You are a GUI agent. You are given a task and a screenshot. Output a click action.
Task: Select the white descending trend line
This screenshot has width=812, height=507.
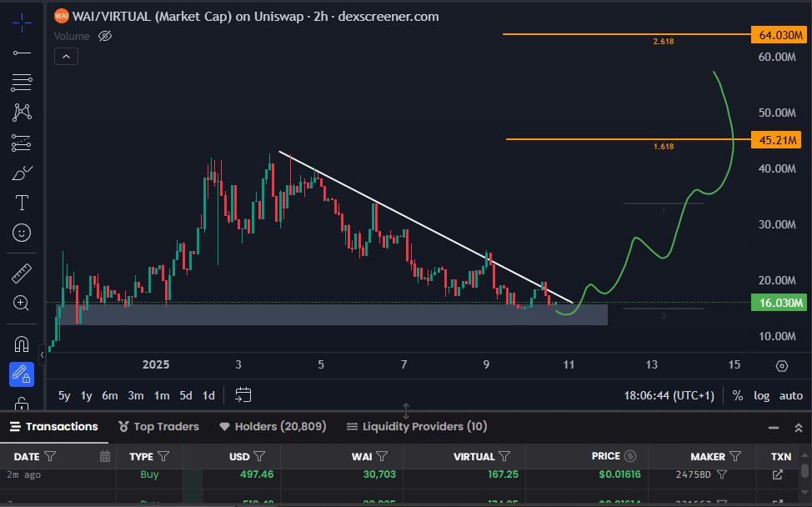tap(426, 227)
